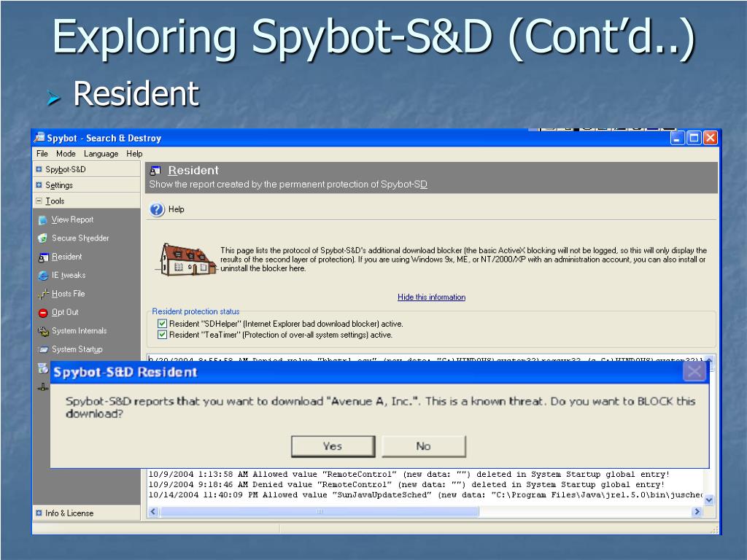The width and height of the screenshot is (747, 560).
Task: Click the red Opt Out icon
Action: point(43,313)
